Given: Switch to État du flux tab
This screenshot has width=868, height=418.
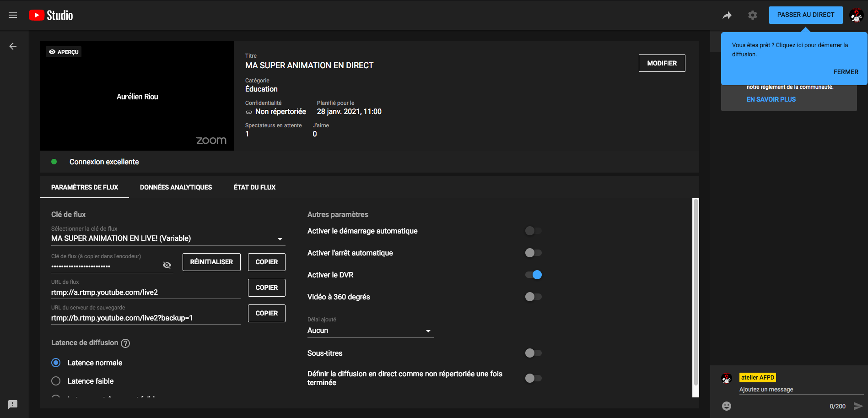Looking at the screenshot, I should pyautogui.click(x=254, y=187).
